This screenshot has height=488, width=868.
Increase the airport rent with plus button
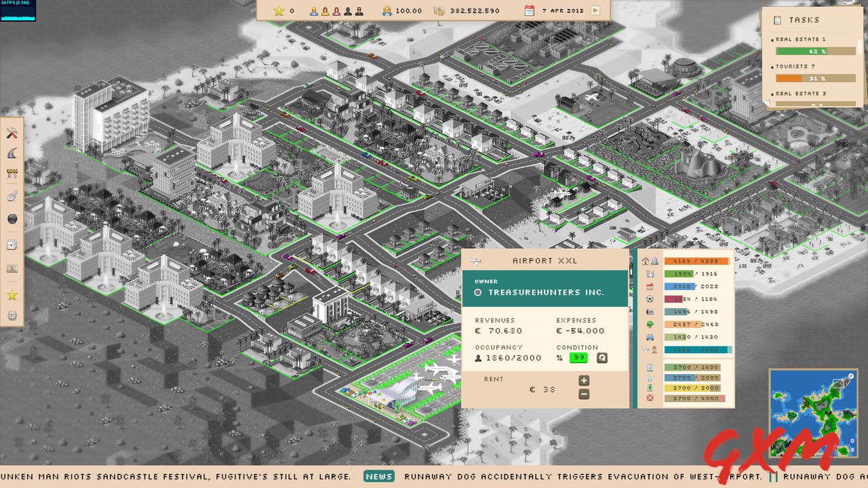584,381
